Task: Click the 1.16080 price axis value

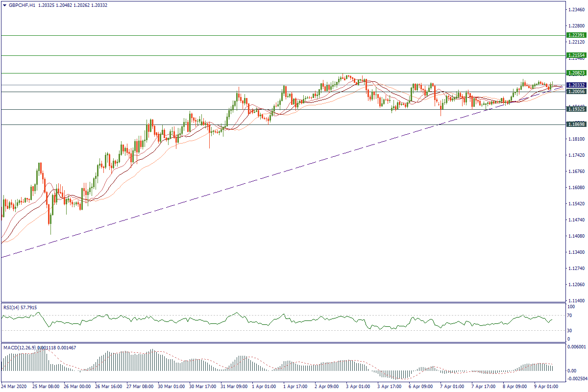Action: 576,188
